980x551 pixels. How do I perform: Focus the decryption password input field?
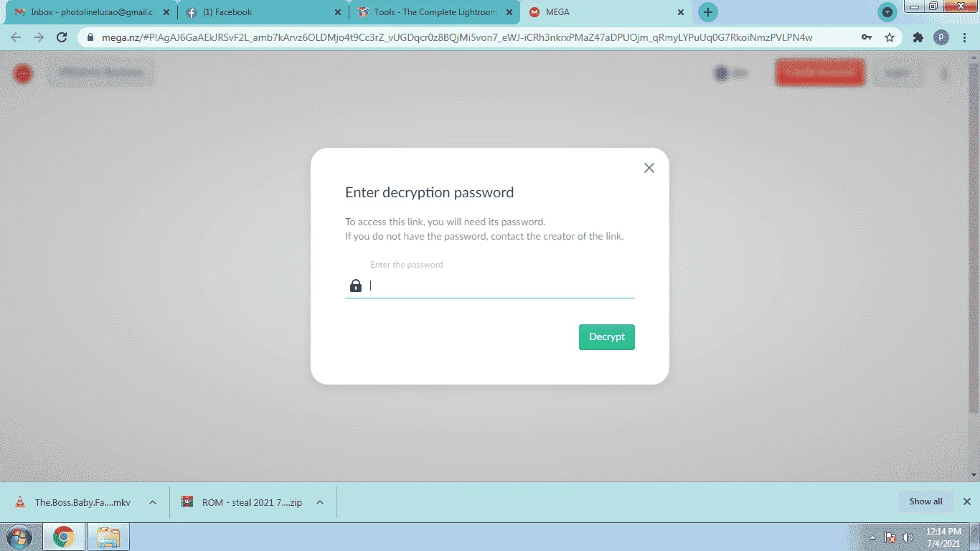click(490, 286)
